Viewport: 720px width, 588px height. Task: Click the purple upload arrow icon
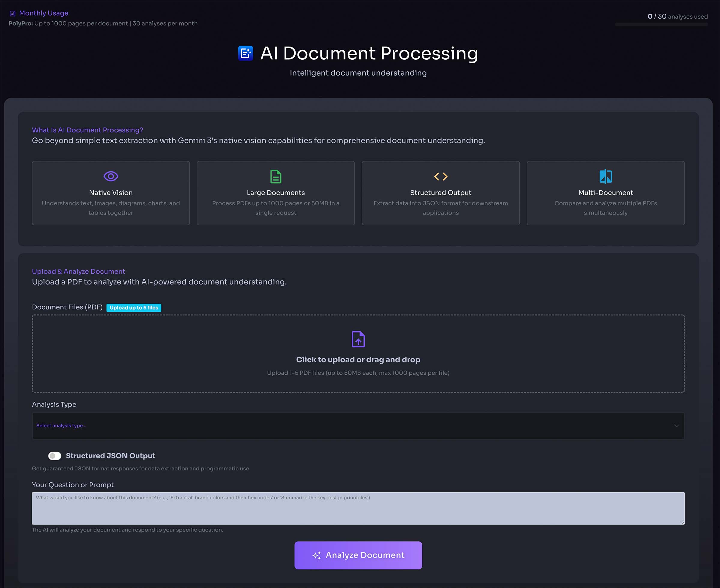358,339
